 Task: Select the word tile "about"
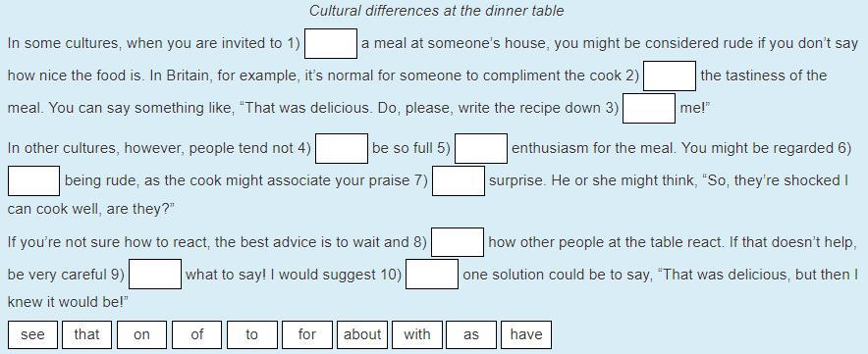[362, 334]
